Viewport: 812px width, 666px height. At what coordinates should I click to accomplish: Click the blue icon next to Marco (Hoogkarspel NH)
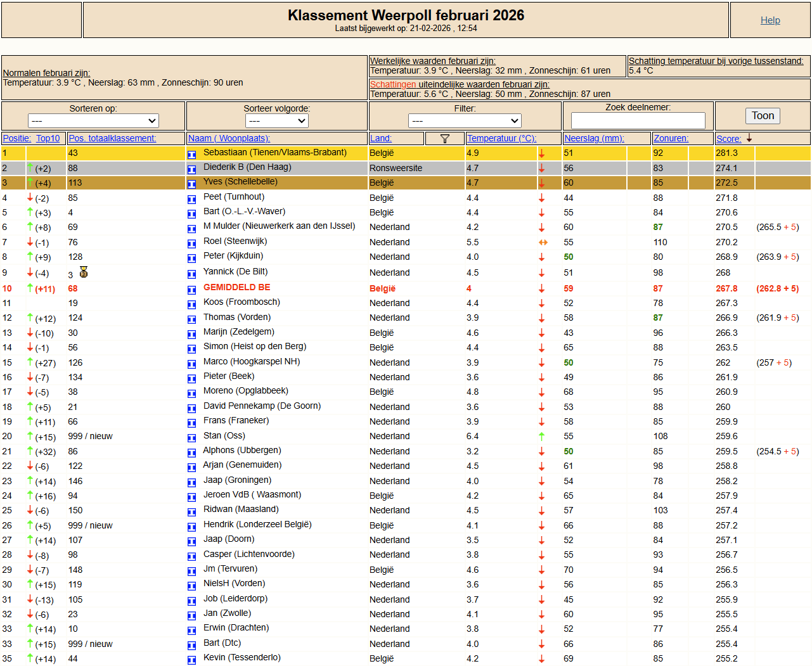191,364
